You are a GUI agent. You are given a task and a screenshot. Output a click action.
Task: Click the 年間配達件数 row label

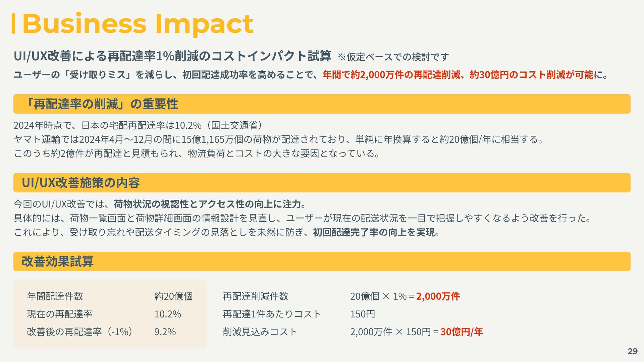pyautogui.click(x=55, y=296)
